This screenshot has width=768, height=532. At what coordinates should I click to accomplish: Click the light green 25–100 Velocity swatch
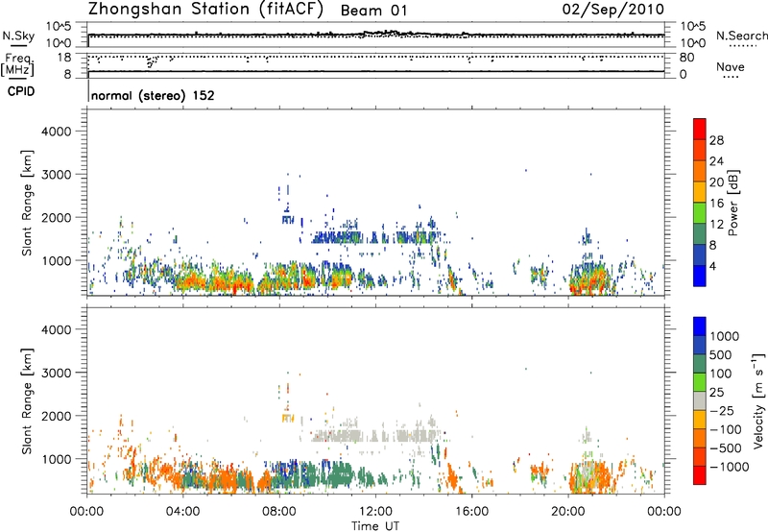[x=700, y=382]
